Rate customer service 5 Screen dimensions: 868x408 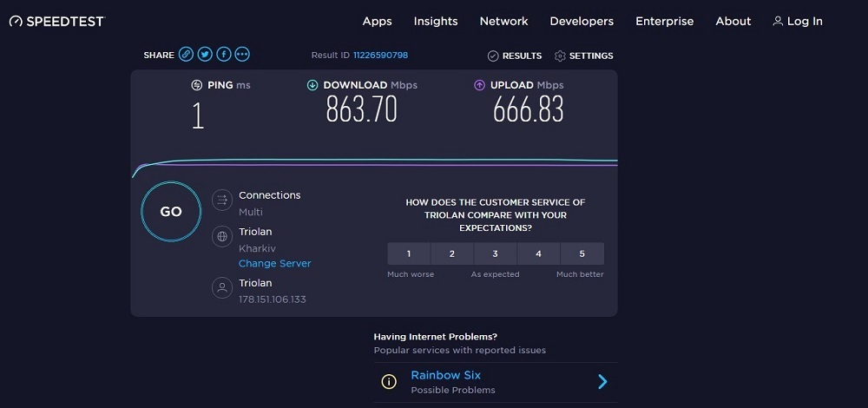point(582,254)
